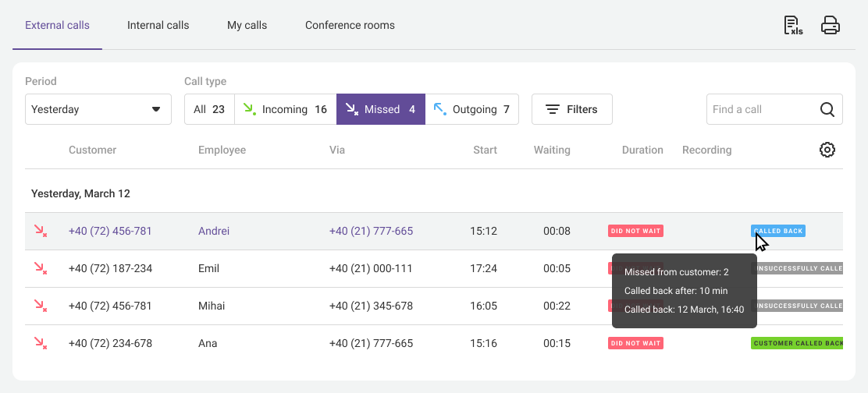Select the Missed 4 call filter

point(380,109)
